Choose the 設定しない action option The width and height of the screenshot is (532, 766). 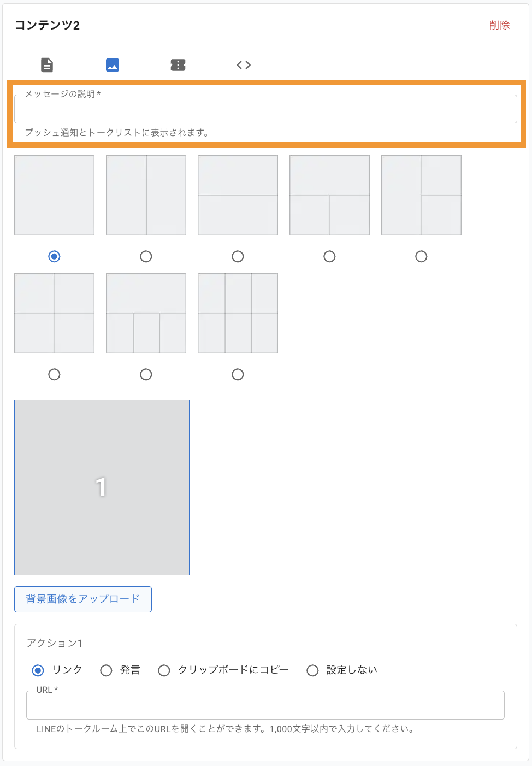tap(312, 670)
